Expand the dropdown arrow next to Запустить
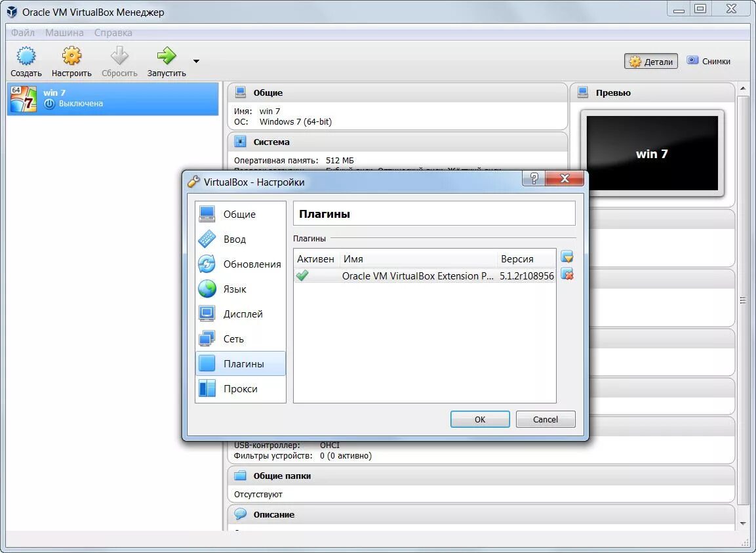 point(196,61)
